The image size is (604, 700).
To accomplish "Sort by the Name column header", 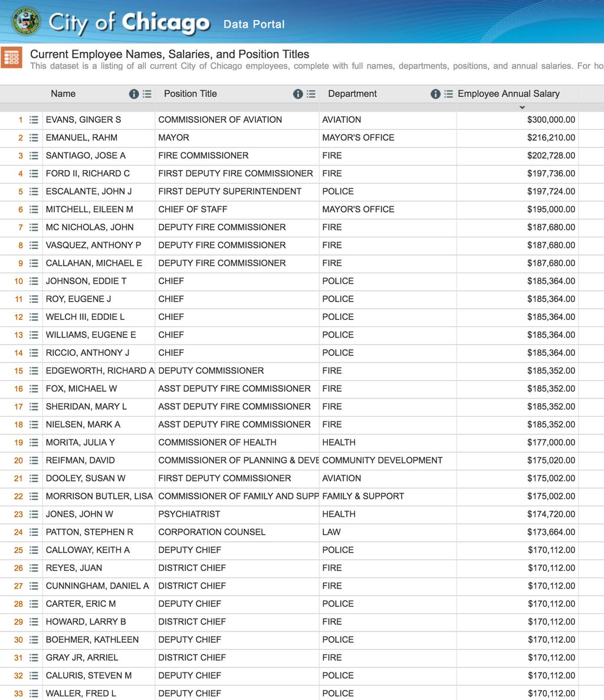I will [63, 94].
